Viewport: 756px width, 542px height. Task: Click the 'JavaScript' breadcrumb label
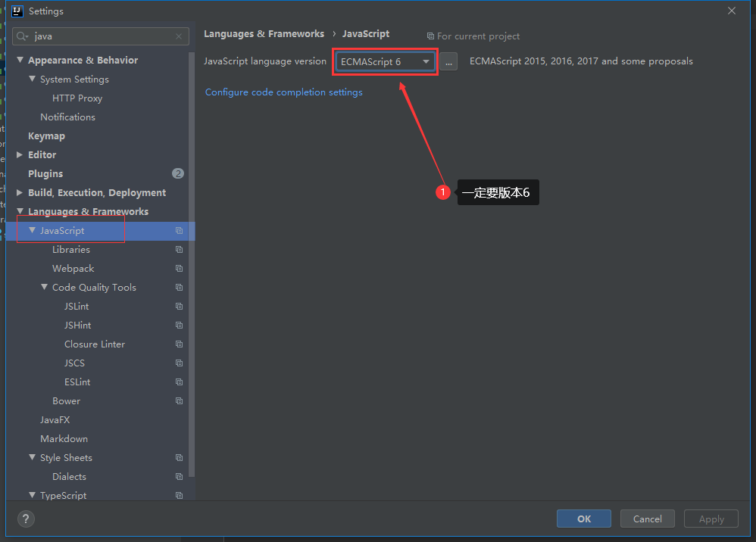[365, 34]
